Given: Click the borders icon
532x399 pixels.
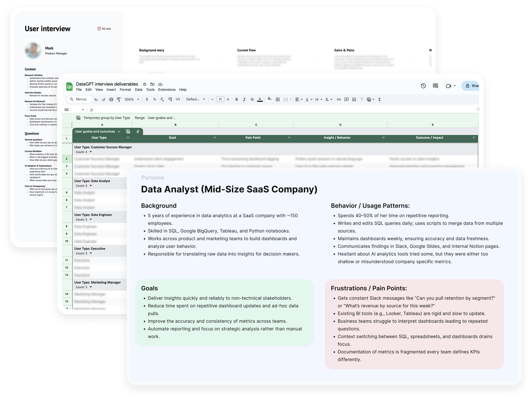Looking at the screenshot, I should tap(278, 99).
